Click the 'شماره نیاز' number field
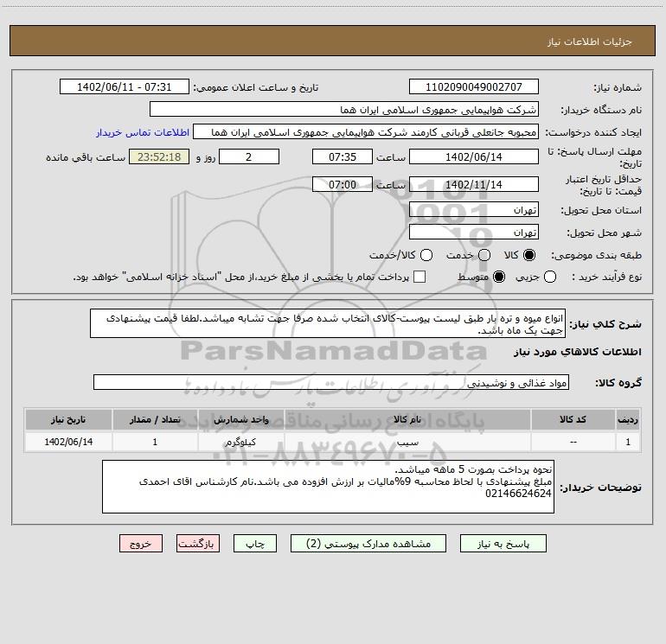This screenshot has height=644, width=666. 473,87
